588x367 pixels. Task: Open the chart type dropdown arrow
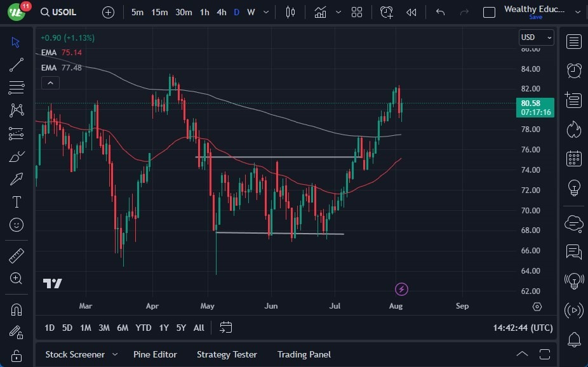click(x=338, y=11)
